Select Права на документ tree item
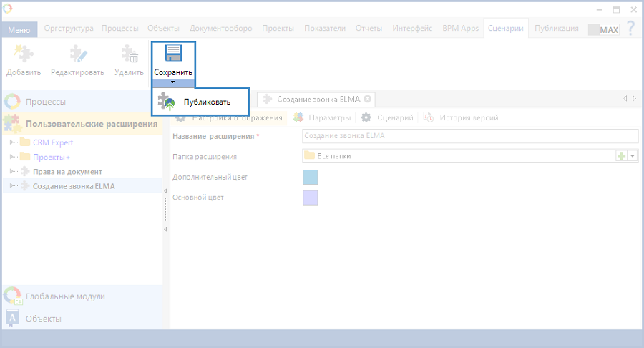 coord(67,172)
